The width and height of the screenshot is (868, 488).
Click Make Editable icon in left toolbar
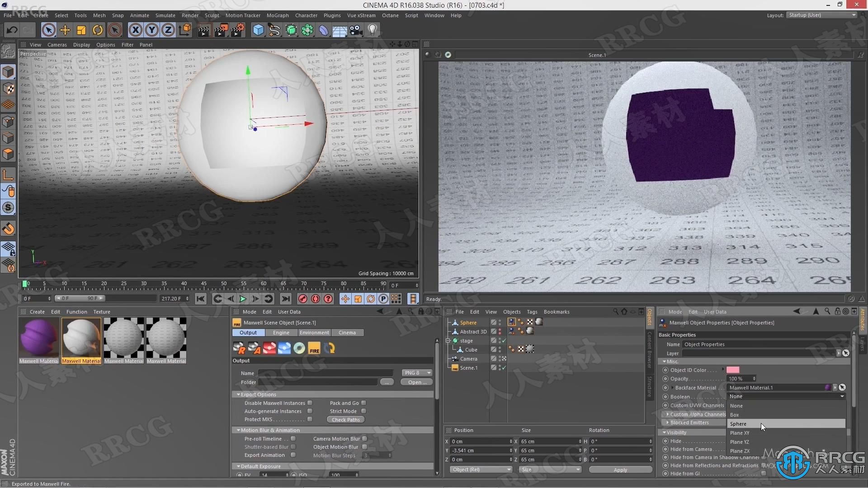point(8,52)
